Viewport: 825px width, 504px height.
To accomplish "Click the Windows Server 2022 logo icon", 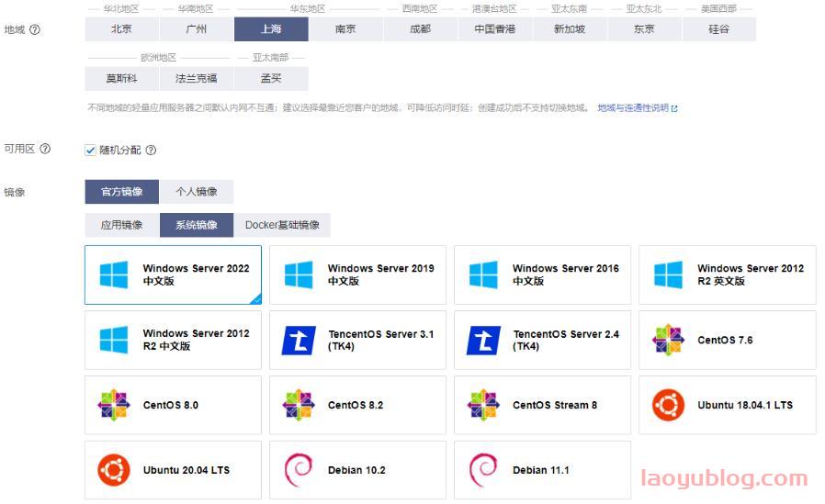I will (x=114, y=274).
